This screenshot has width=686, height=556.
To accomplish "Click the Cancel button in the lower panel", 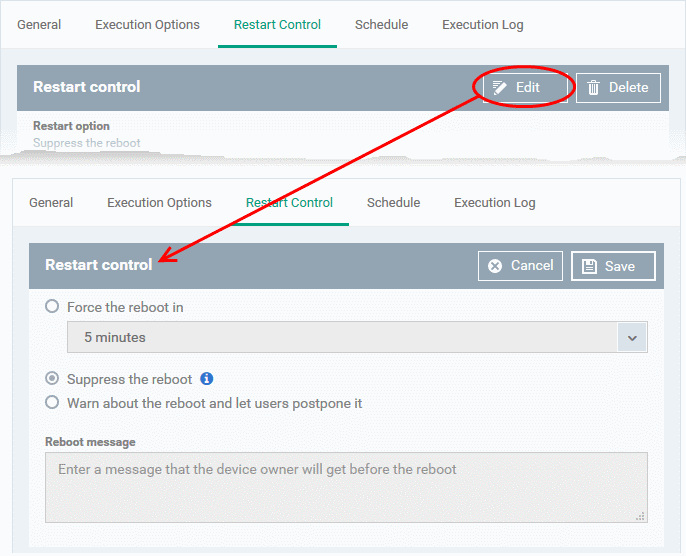I will click(520, 266).
